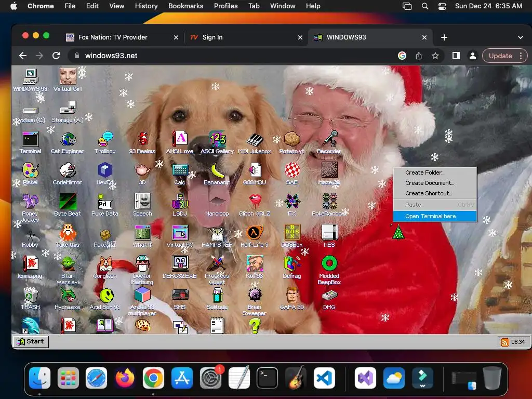Launch Brian Sweeper icon
Screen dimensions: 532x399
[255, 301]
